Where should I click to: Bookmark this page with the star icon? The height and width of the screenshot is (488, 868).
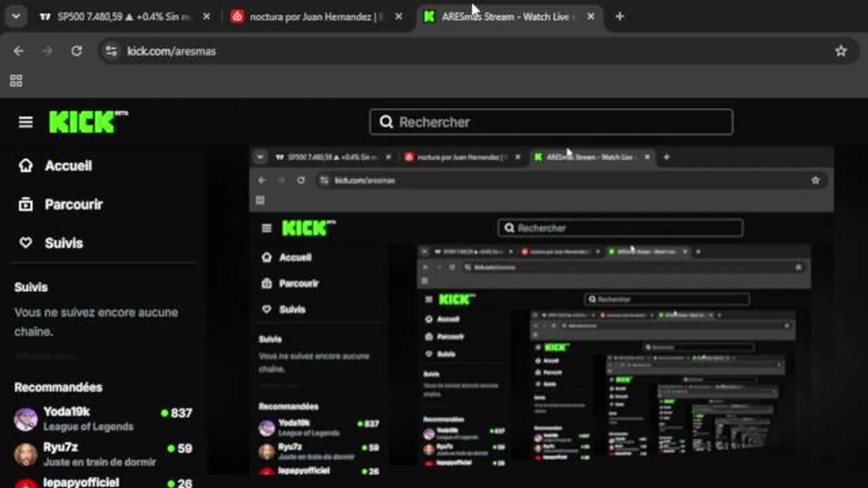(x=841, y=51)
